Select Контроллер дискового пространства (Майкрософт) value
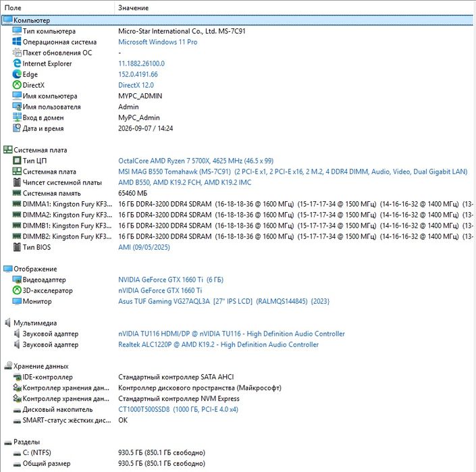Viewport: 476px width, 472px height. 200,388
